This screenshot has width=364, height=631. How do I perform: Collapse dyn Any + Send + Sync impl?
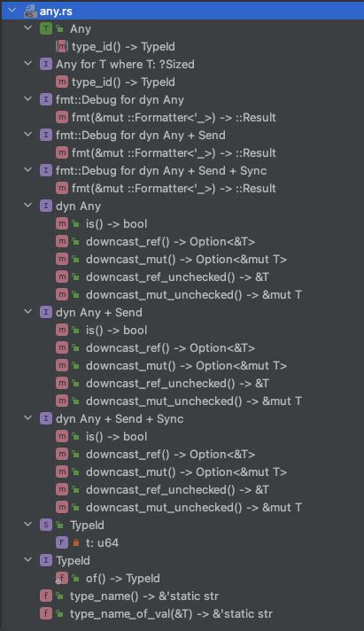click(x=27, y=418)
